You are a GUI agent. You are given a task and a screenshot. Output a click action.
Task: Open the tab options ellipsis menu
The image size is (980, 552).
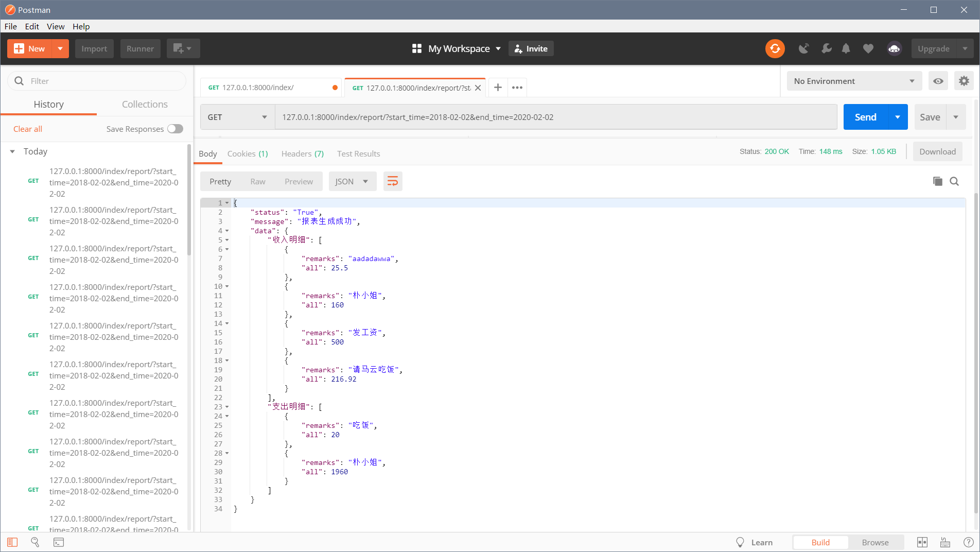[517, 88]
